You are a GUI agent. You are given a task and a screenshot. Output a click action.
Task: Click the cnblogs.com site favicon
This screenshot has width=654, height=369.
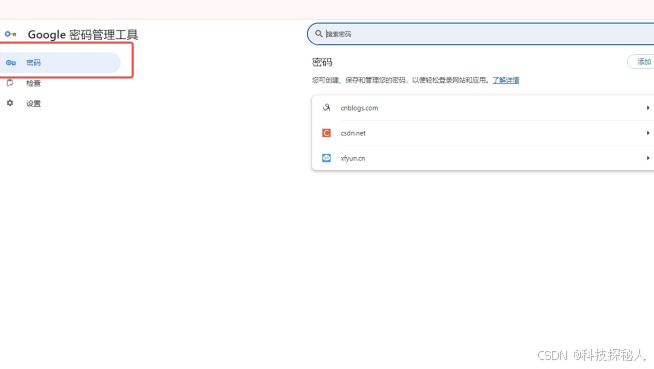point(326,108)
